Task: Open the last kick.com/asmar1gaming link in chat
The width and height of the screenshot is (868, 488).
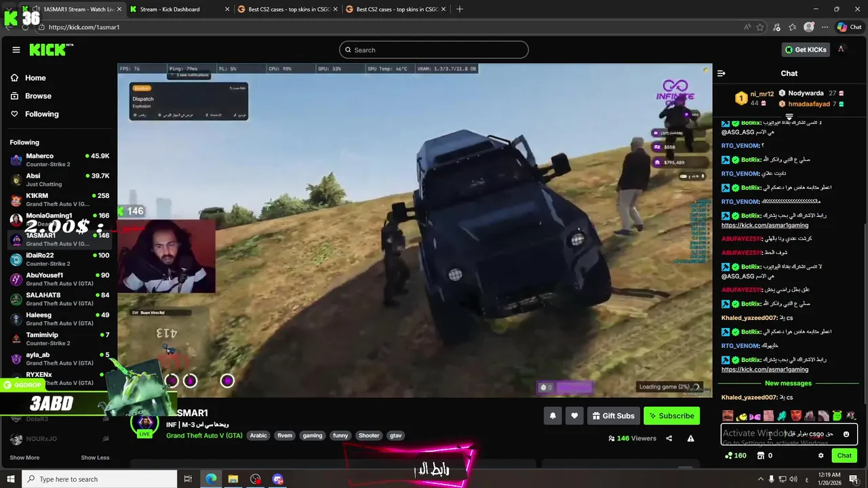Action: (765, 369)
